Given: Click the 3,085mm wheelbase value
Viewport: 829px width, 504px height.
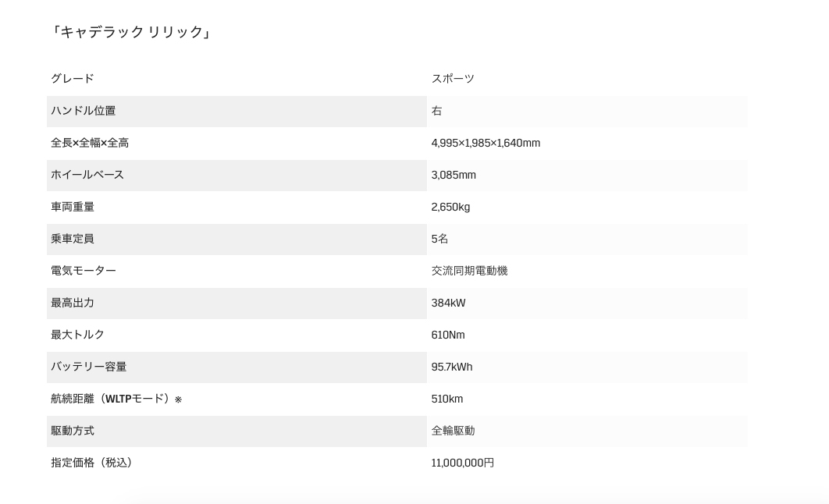Looking at the screenshot, I should click(x=453, y=175).
